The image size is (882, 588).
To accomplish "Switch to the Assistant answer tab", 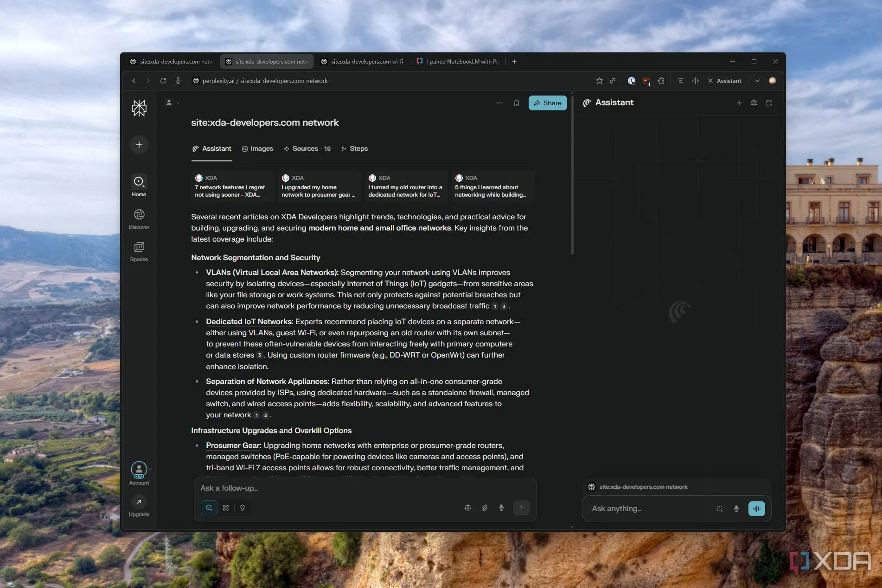I will [211, 149].
